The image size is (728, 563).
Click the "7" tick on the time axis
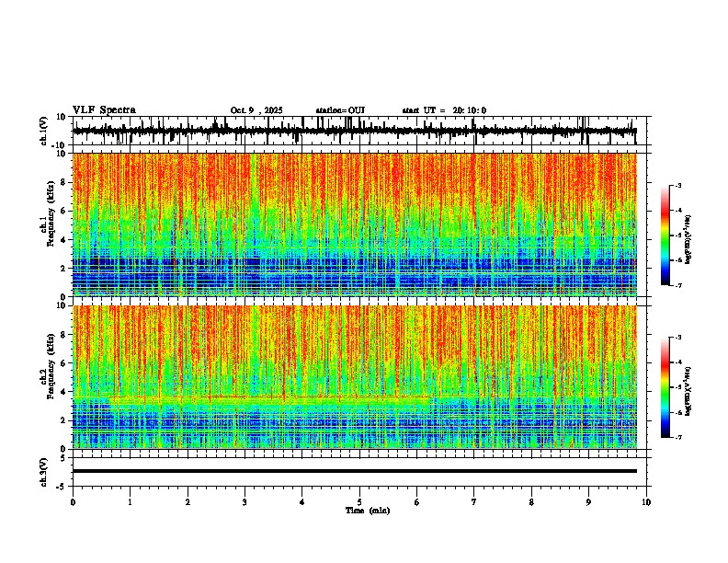tap(474, 502)
